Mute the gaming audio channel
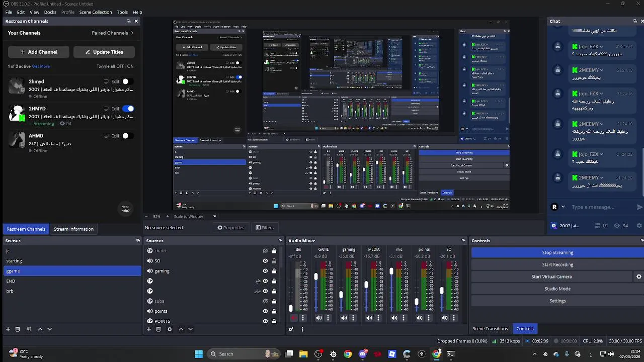 coord(344,318)
